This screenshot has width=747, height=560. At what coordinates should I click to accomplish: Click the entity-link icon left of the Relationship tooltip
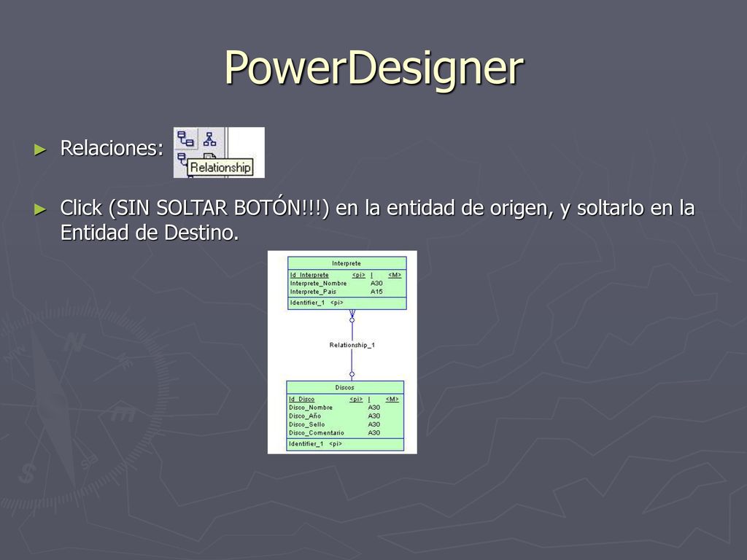click(182, 160)
